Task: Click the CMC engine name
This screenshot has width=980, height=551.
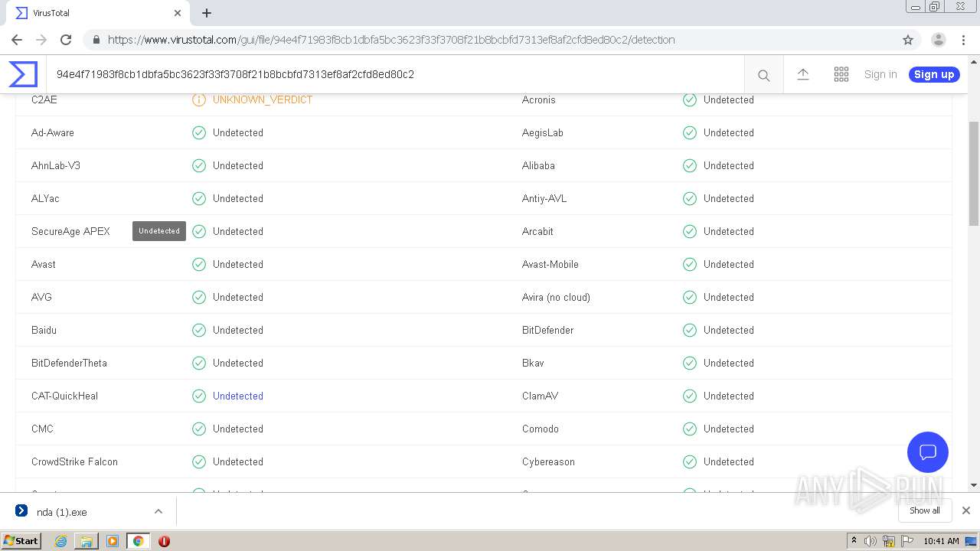Action: [42, 429]
